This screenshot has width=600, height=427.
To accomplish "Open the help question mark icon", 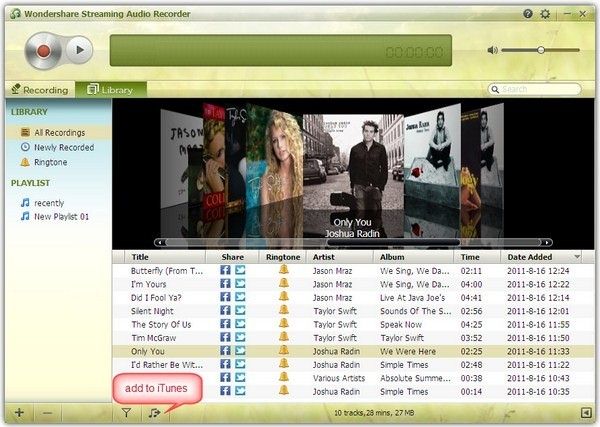I will pos(528,14).
